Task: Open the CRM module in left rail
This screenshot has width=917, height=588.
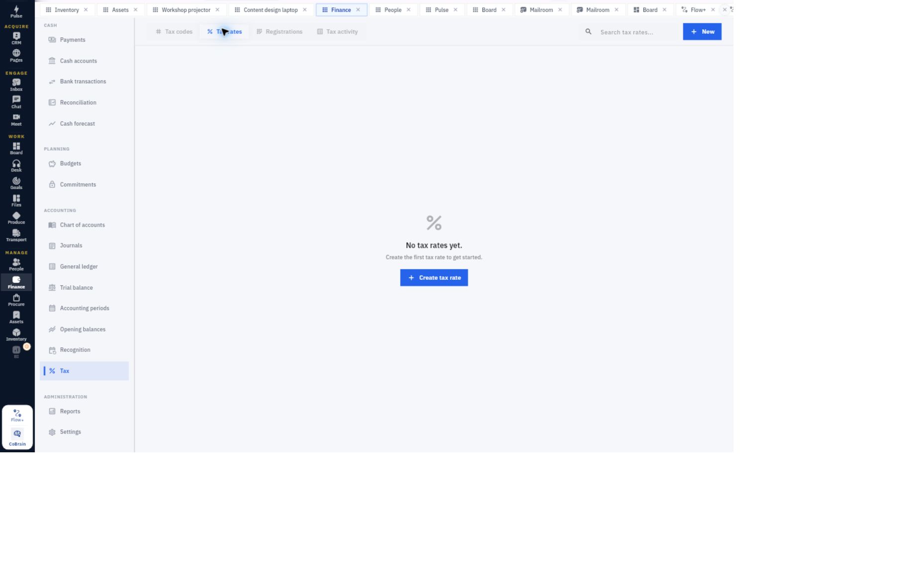Action: (16, 38)
